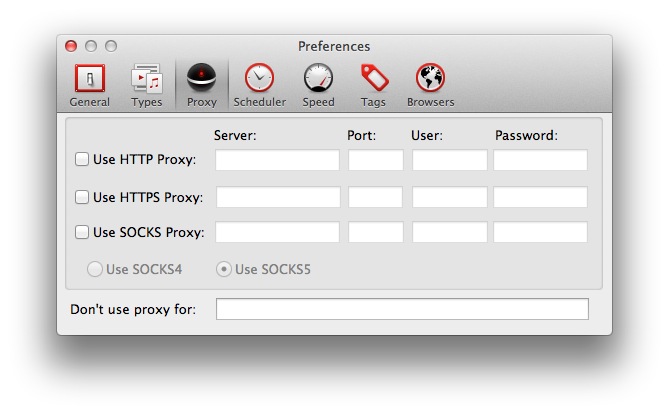Image resolution: width=669 pixels, height=414 pixels.
Task: Enable the Use HTTPS Proxy checkbox
Action: tap(82, 197)
